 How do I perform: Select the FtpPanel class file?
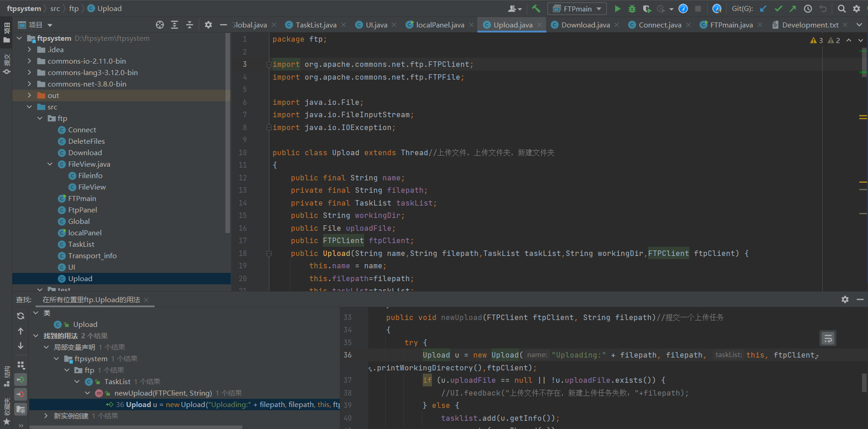82,210
